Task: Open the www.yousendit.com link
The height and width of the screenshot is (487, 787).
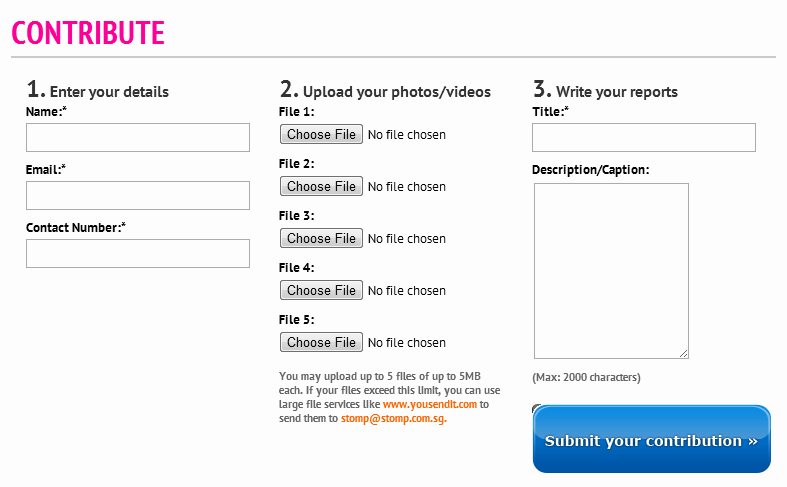Action: tap(429, 405)
